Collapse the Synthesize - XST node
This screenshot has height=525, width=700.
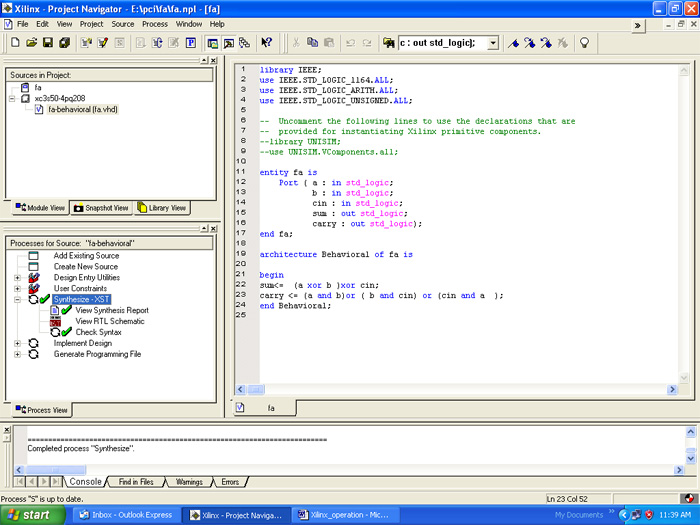(x=17, y=300)
